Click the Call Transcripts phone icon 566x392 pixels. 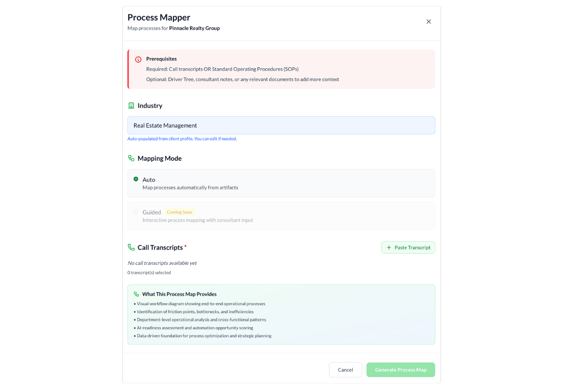[131, 247]
